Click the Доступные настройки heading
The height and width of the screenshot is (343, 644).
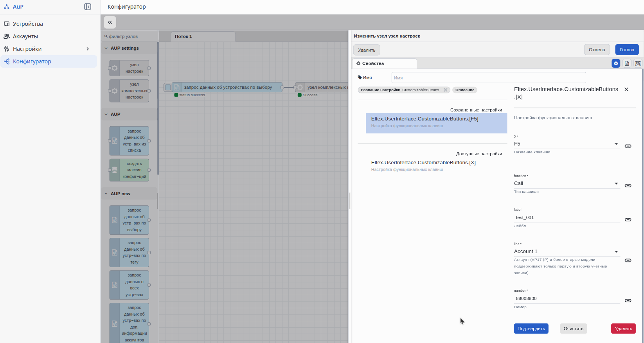(x=479, y=154)
